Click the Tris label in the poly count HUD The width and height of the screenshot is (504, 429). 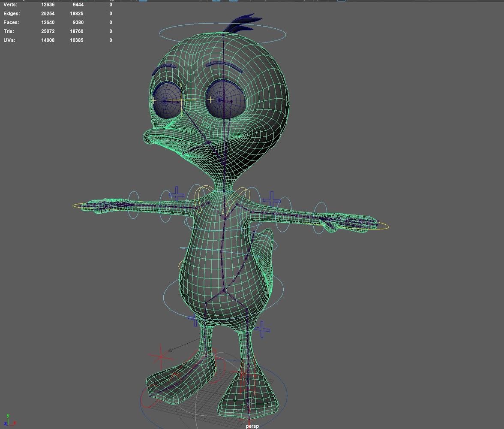9,31
